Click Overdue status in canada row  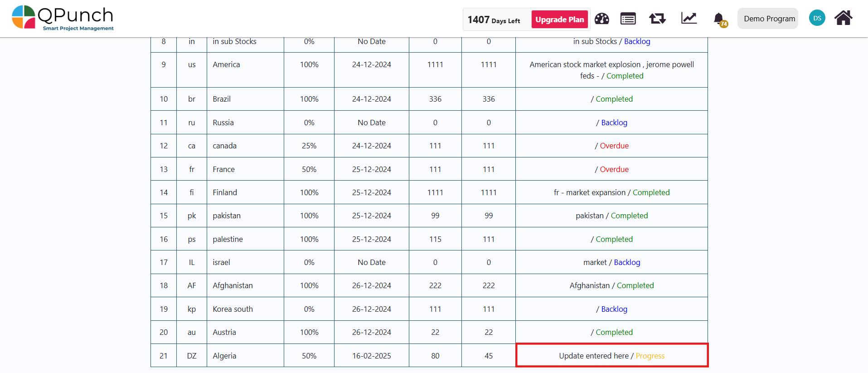point(614,146)
